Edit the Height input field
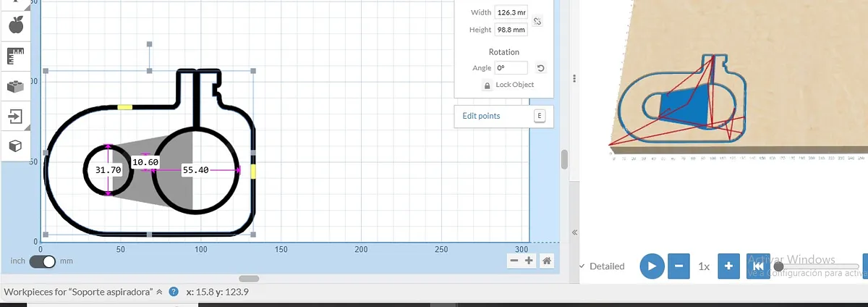Viewport: 868px width, 307px height. [511, 30]
